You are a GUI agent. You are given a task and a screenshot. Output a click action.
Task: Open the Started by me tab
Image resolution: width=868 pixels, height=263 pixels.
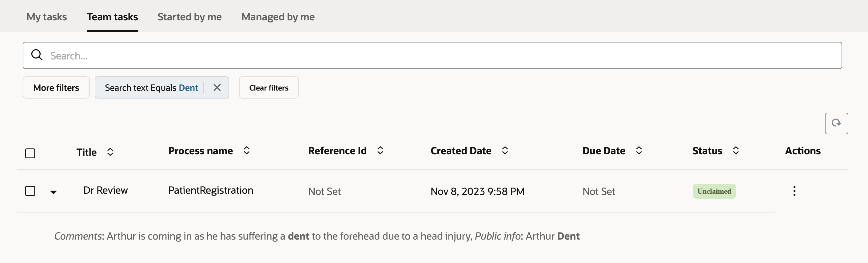click(189, 17)
